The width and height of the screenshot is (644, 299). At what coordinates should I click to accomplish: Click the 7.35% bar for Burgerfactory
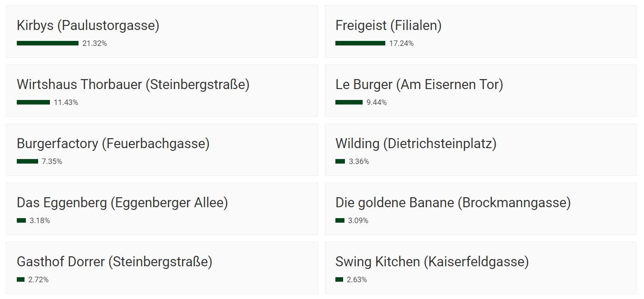27,161
